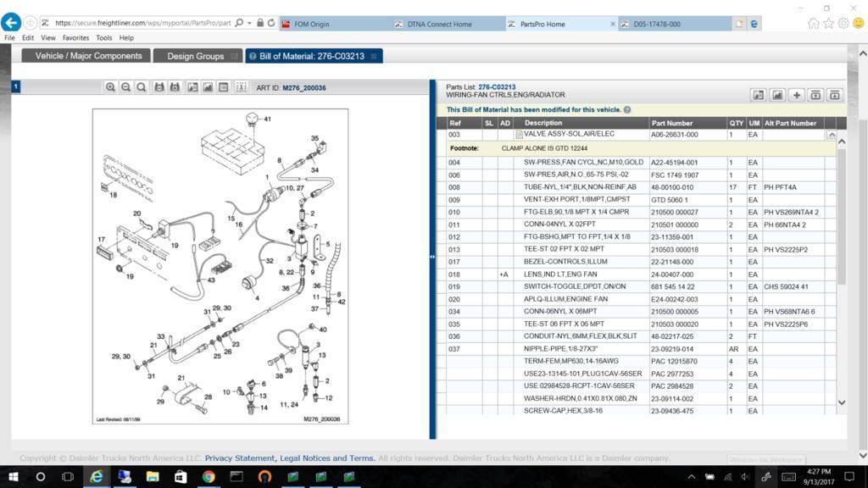
Task: Launch Internet Explorer from taskbar
Action: pyautogui.click(x=97, y=476)
